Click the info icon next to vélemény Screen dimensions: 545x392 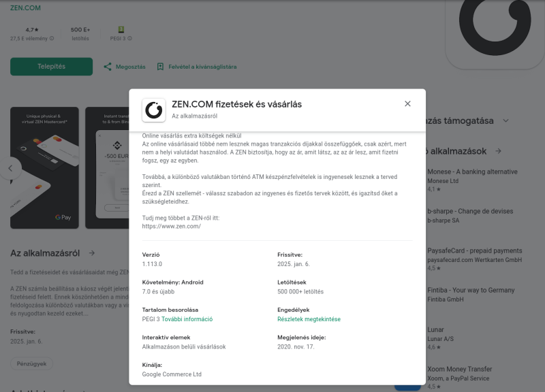pyautogui.click(x=52, y=39)
